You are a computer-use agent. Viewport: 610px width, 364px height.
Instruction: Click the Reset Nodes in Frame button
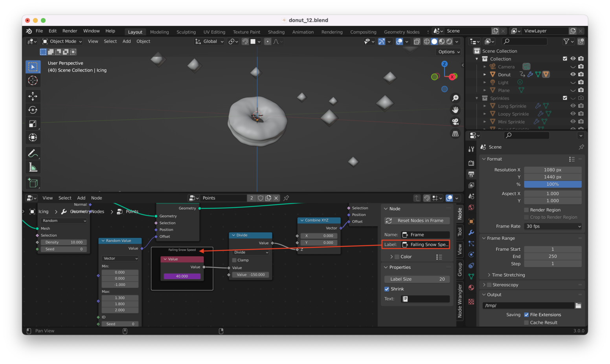click(417, 221)
